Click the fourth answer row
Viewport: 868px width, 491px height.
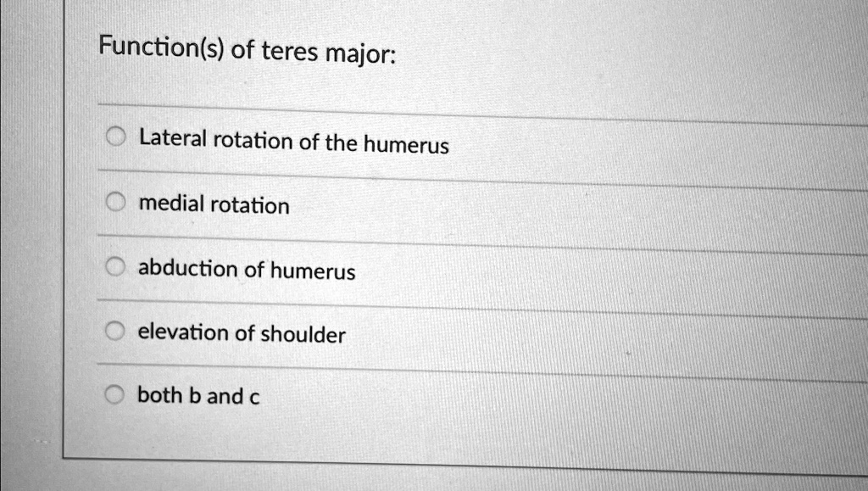click(x=424, y=331)
